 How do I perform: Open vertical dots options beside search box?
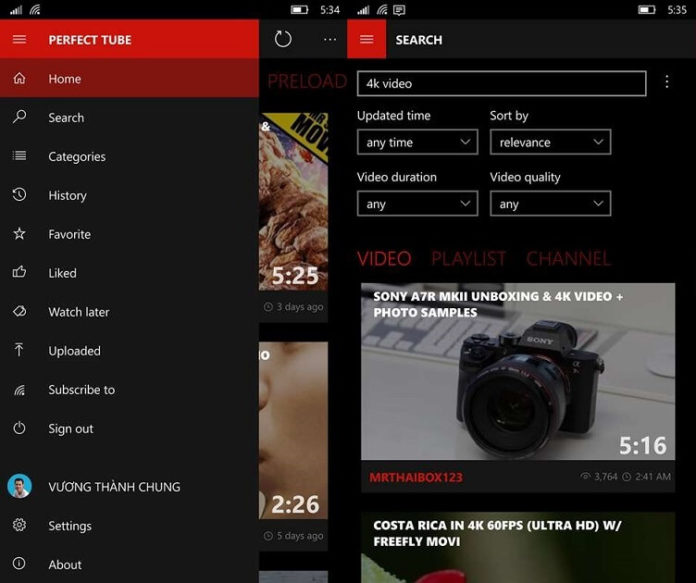coord(667,82)
